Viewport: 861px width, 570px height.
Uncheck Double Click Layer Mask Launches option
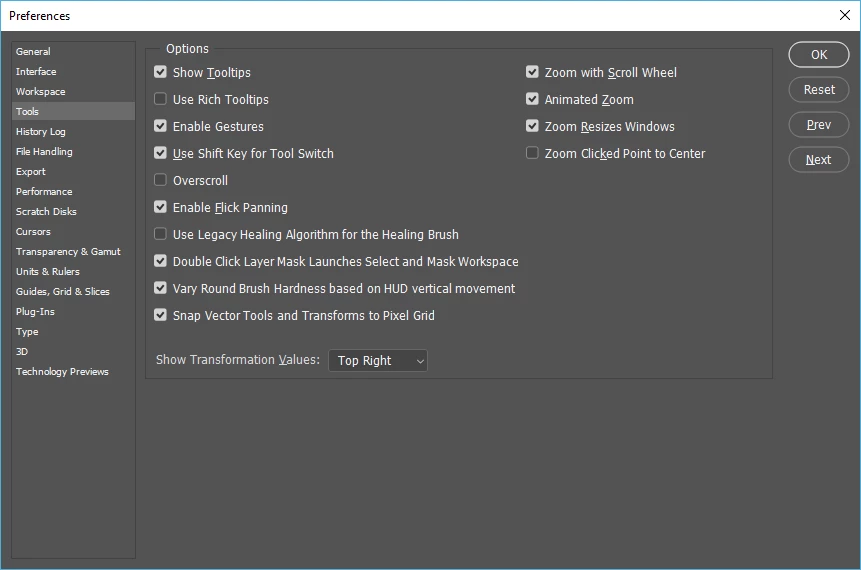tap(160, 261)
